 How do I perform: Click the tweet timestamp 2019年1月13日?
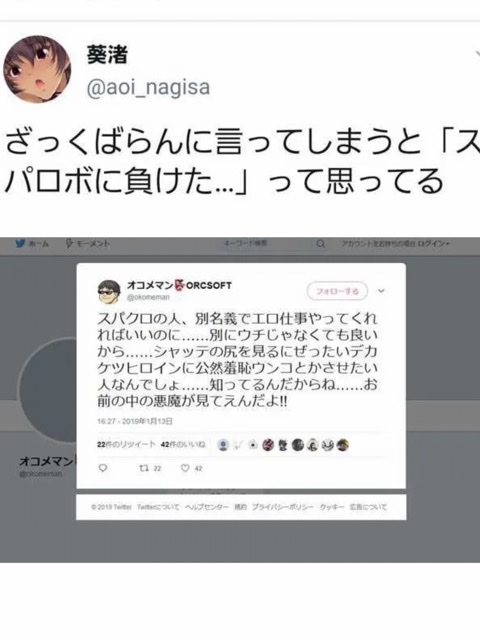(x=135, y=421)
